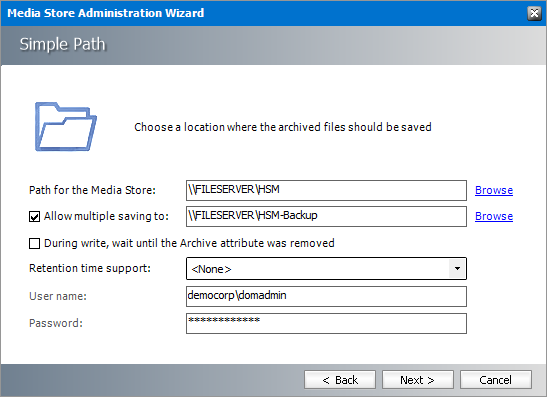Click the Choose a location instruction text

point(283,127)
